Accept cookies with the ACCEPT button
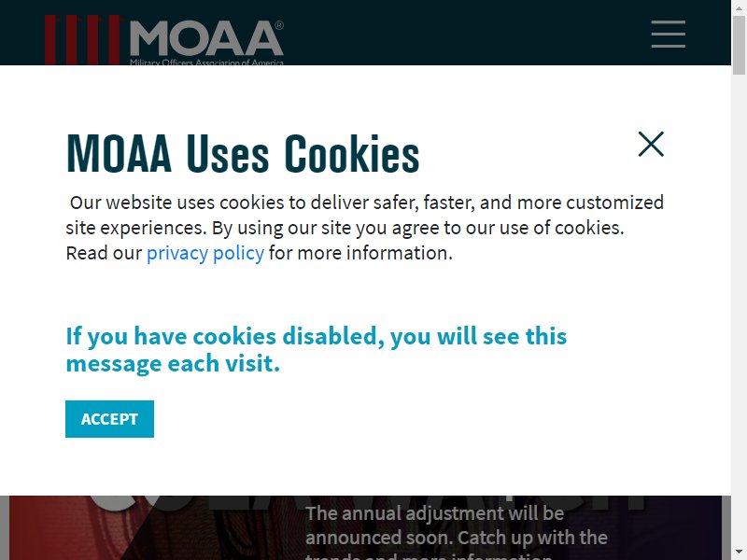This screenshot has height=560, width=747. pos(109,418)
